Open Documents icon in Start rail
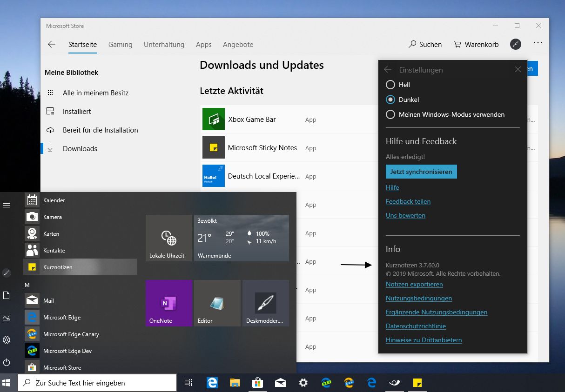Image resolution: width=565 pixels, height=392 pixels. click(7, 295)
